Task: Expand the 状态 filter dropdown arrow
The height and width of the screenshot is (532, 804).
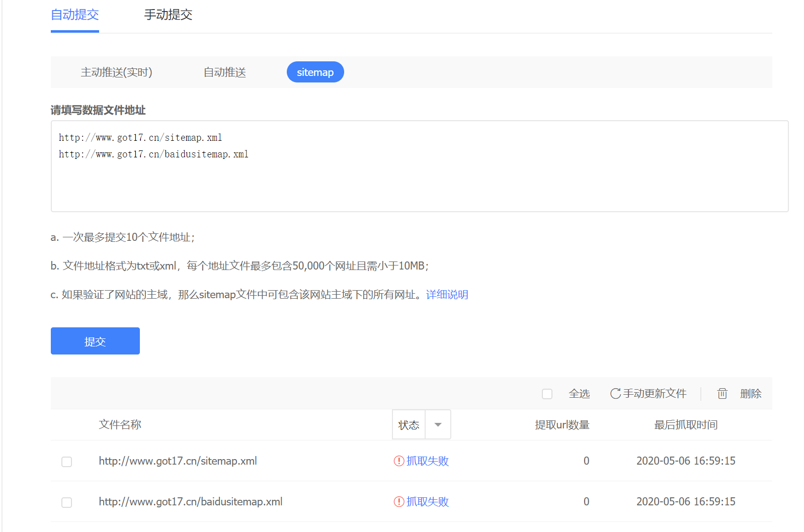Action: 438,425
